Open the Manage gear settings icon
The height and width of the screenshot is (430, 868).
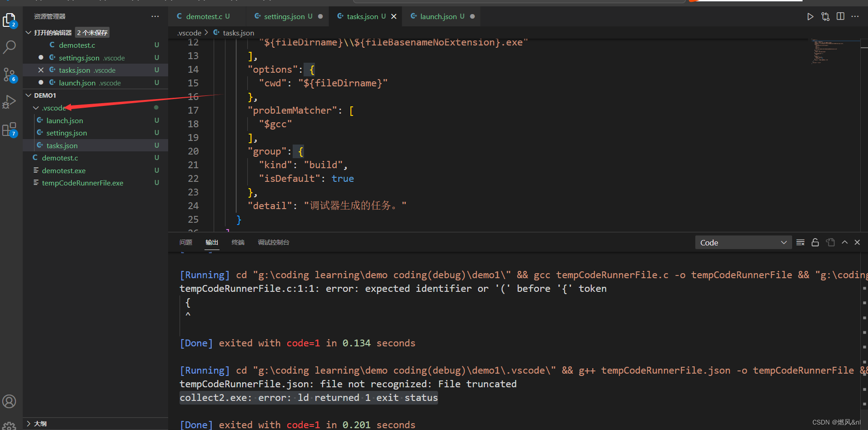click(x=9, y=426)
